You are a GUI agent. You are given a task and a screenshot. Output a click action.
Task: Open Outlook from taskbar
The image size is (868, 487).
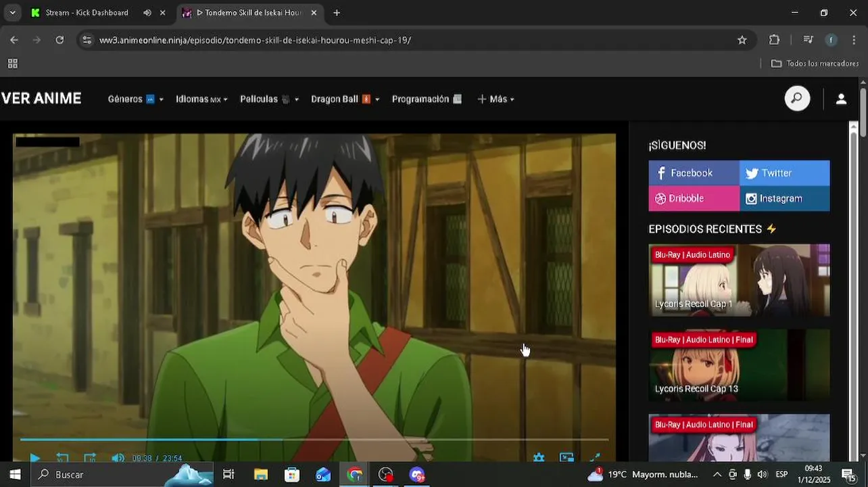323,475
